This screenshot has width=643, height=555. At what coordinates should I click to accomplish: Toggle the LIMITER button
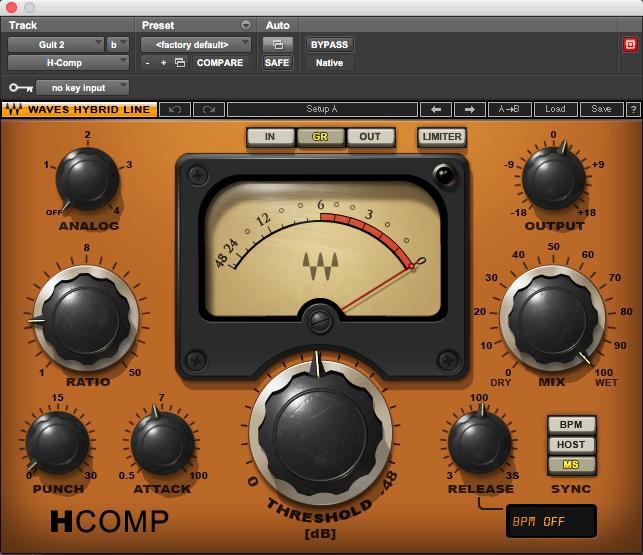442,137
